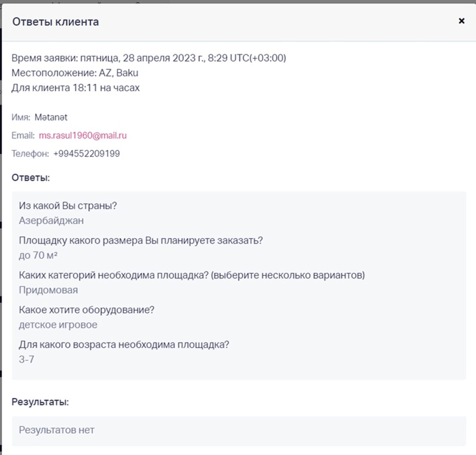Open the ms.rasul1960@mail.ru email link
The width and height of the screenshot is (476, 455).
(83, 135)
